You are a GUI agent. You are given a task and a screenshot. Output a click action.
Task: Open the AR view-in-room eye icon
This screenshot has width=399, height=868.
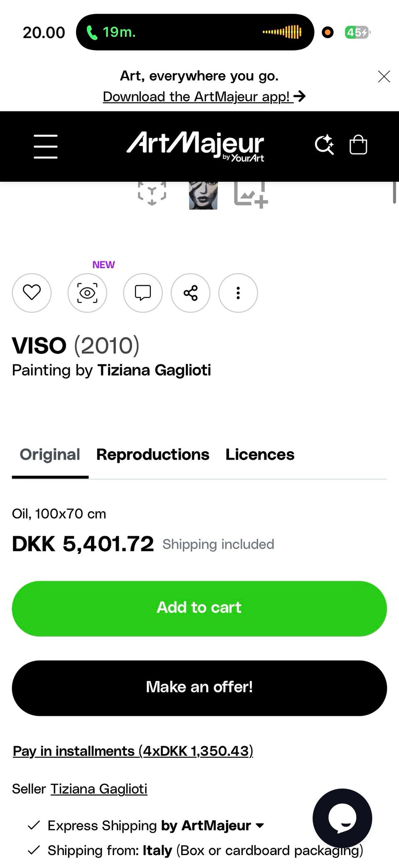(87, 293)
